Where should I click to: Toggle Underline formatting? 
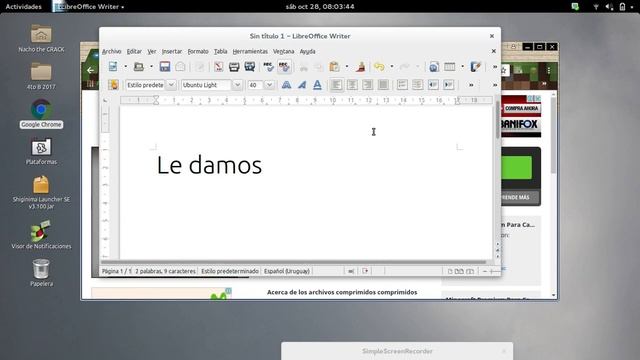317,85
